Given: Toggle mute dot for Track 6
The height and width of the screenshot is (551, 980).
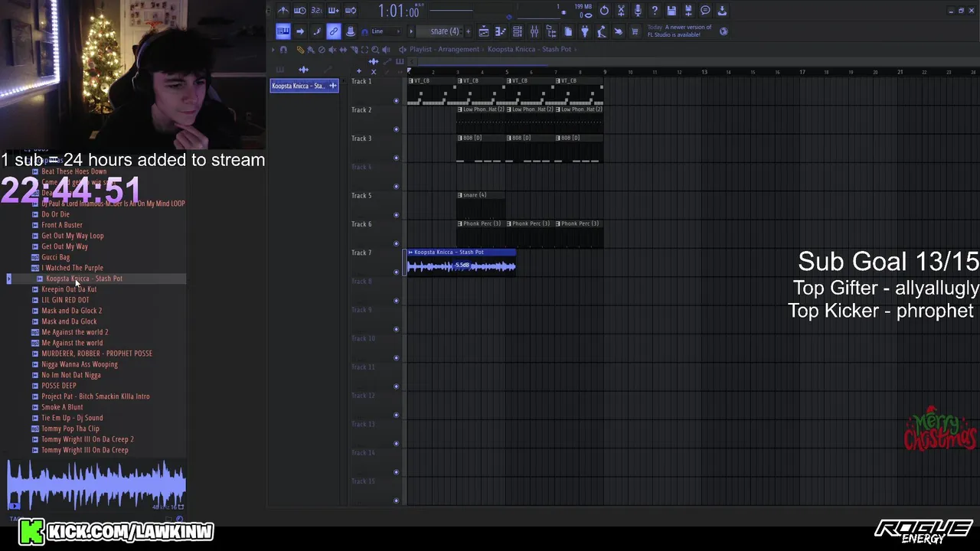Looking at the screenshot, I should 396,243.
